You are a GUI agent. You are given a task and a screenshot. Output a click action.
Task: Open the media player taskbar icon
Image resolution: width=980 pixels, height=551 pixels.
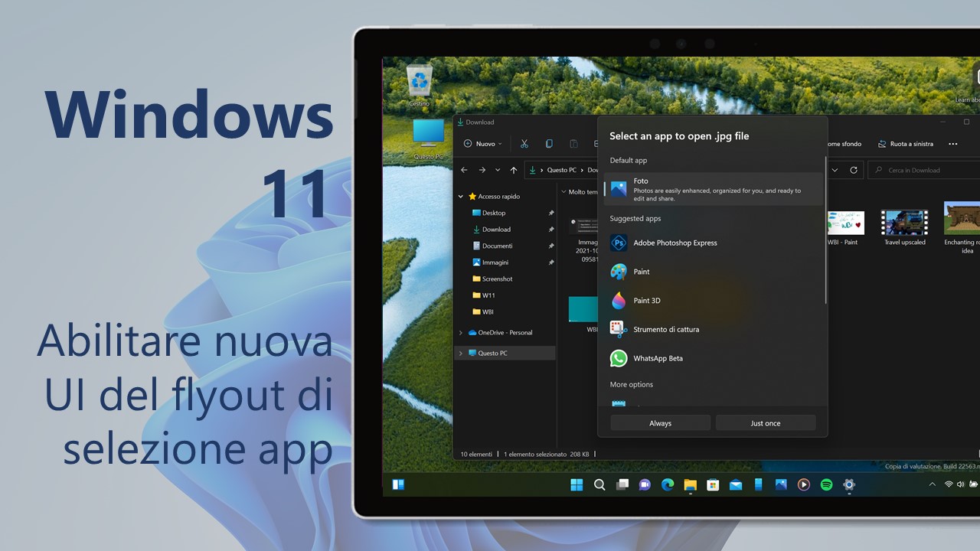pos(803,484)
